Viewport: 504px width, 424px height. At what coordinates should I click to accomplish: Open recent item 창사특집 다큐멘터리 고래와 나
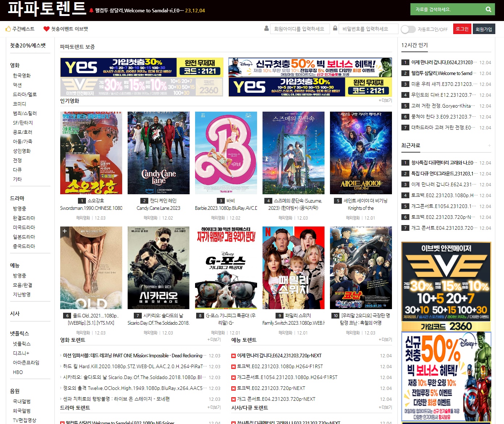coord(444,163)
